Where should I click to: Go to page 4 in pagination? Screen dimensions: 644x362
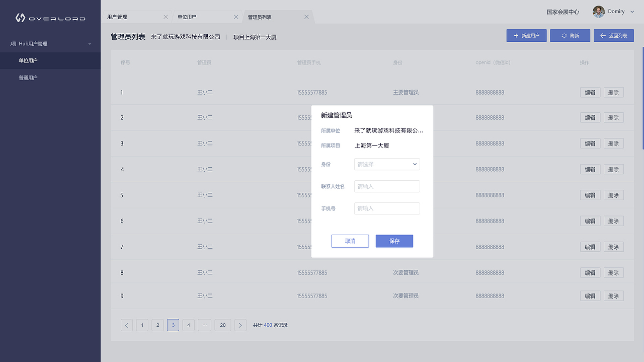coord(188,325)
